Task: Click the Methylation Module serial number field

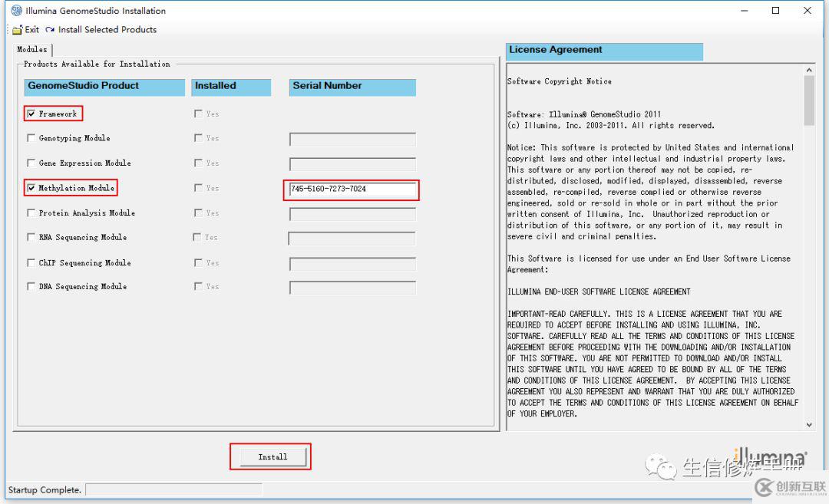Action: tap(352, 189)
